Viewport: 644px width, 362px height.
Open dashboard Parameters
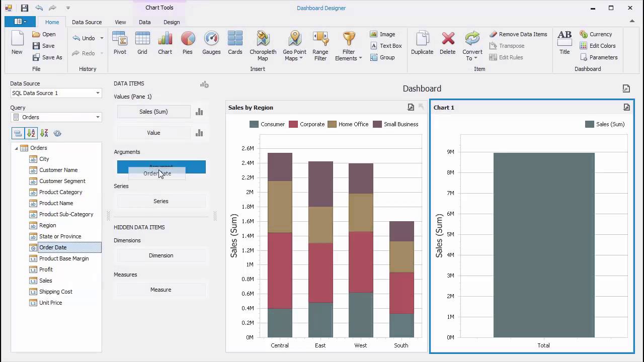click(599, 57)
